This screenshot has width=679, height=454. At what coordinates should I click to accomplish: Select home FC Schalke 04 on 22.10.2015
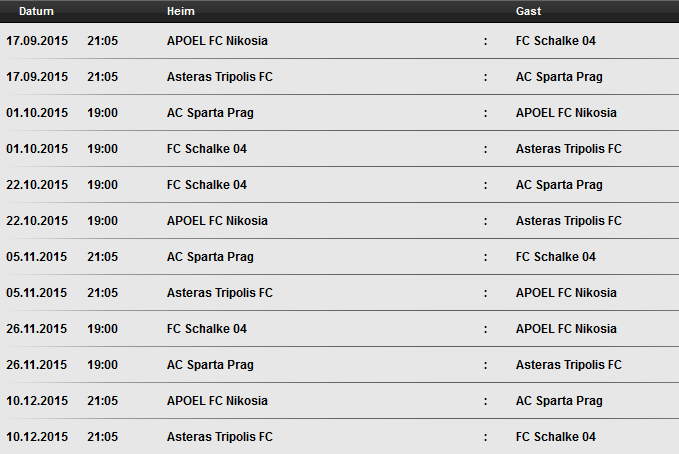pyautogui.click(x=206, y=185)
